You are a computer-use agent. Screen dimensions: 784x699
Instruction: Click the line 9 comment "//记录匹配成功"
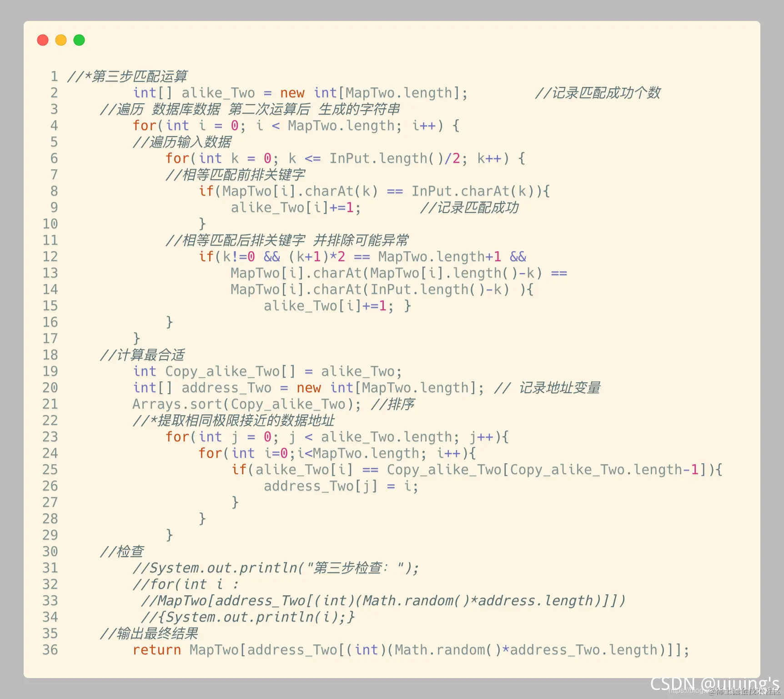pos(469,208)
